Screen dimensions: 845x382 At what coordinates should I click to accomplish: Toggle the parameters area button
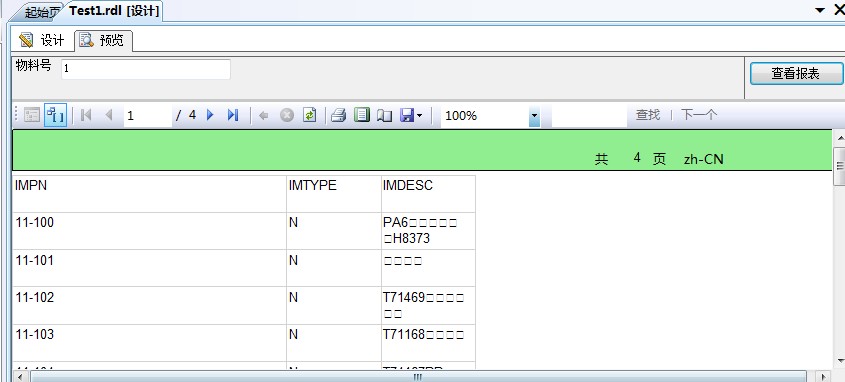click(x=56, y=115)
